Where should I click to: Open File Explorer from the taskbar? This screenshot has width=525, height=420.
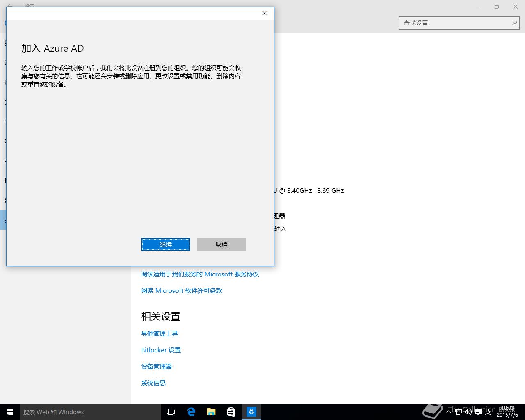click(211, 412)
